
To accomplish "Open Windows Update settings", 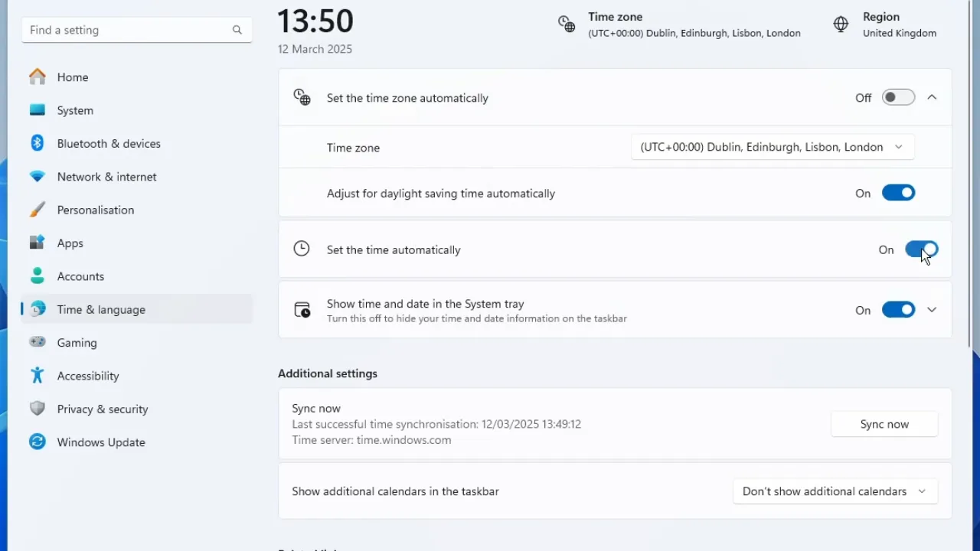I will click(x=100, y=442).
